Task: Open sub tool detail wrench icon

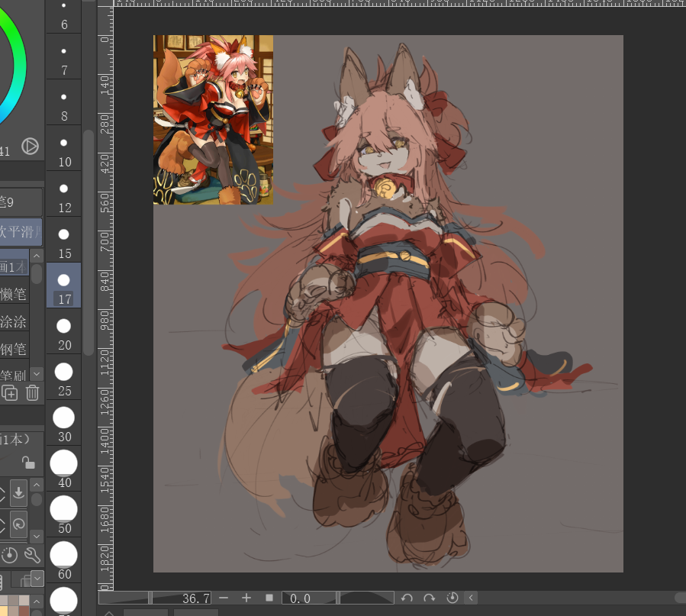Action: tap(32, 556)
